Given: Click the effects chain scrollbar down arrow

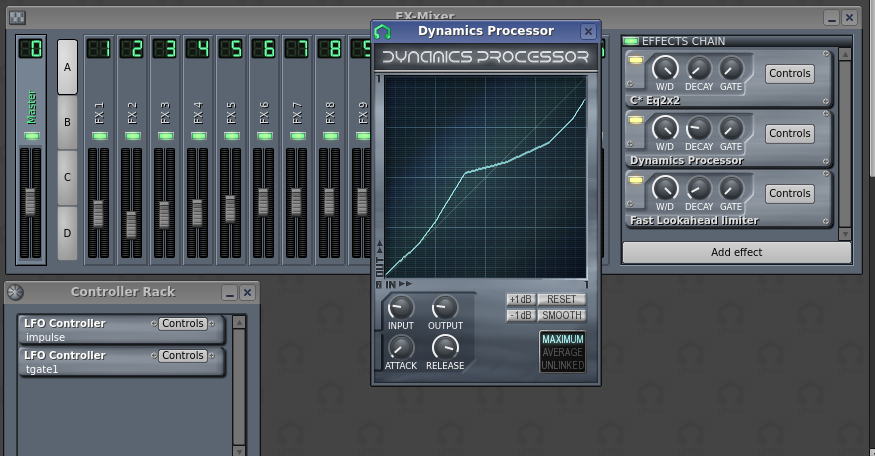Looking at the screenshot, I should (845, 233).
